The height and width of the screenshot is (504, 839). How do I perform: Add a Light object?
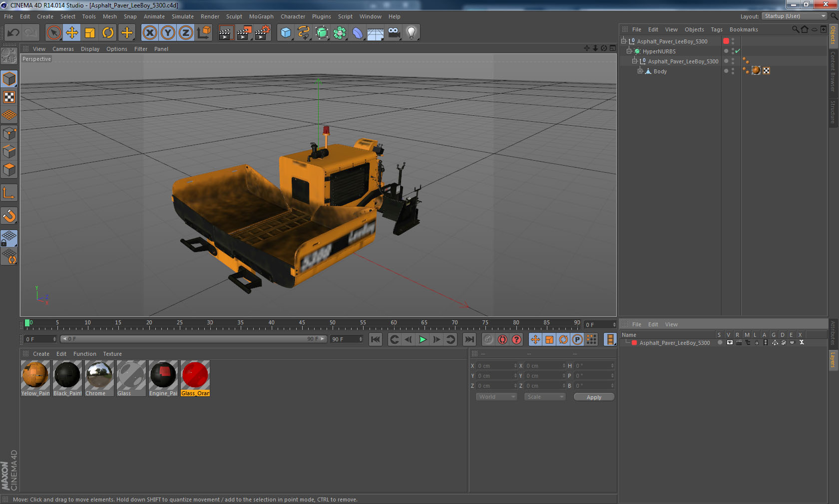pyautogui.click(x=412, y=33)
